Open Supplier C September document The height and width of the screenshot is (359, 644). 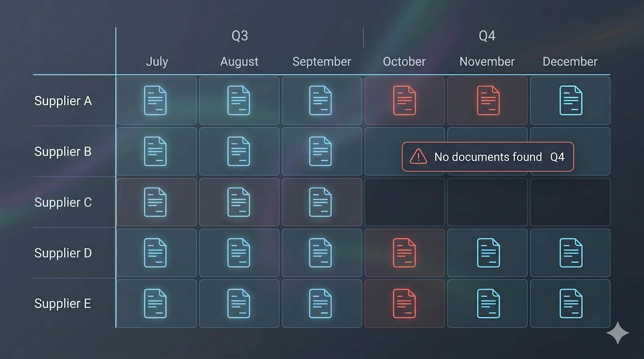coord(320,202)
